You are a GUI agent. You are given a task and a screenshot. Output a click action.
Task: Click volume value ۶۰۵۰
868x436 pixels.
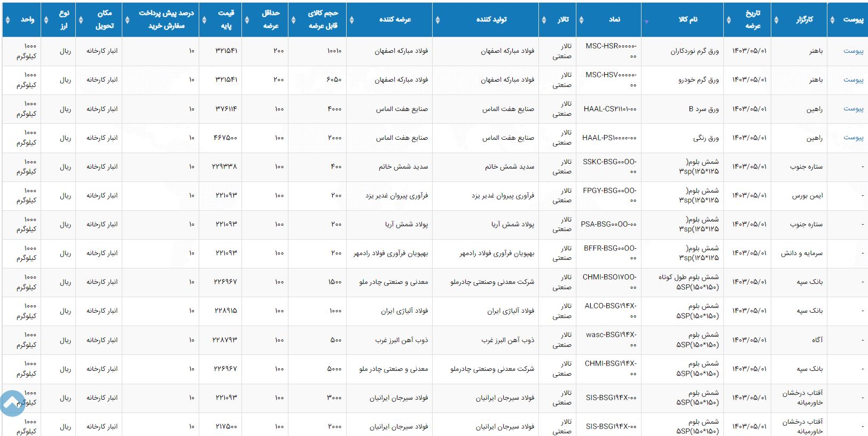[x=334, y=80]
